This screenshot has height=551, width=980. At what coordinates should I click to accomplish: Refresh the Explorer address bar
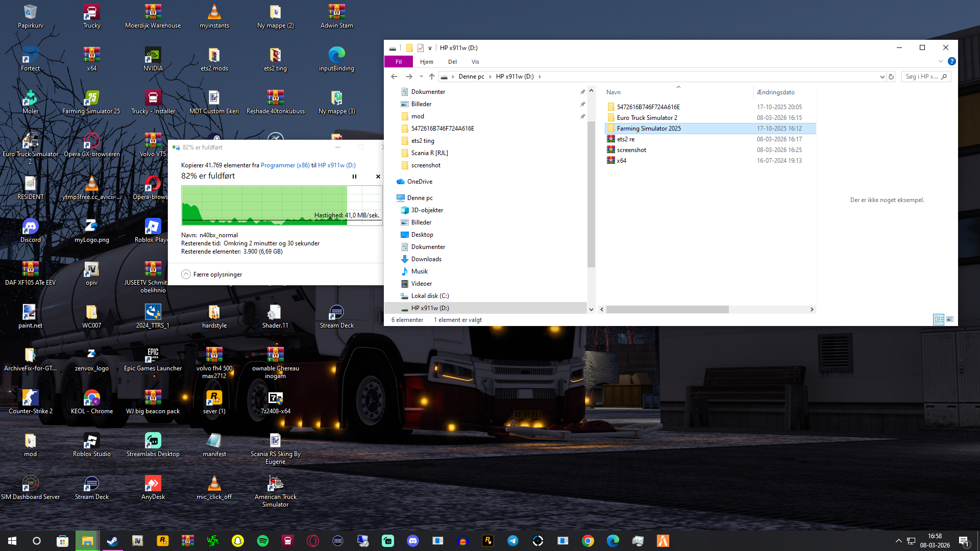(x=891, y=77)
